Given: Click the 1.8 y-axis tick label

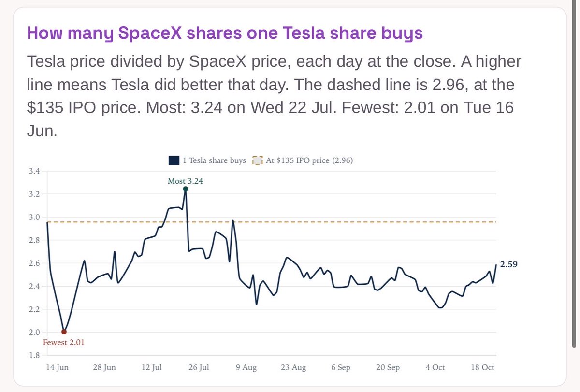Looking at the screenshot, I should (x=34, y=355).
